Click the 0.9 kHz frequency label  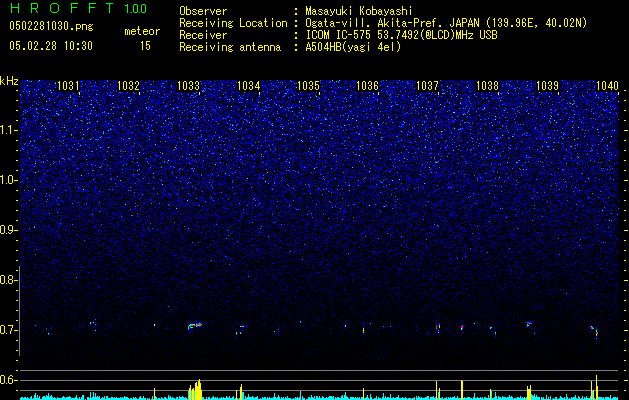[x=8, y=230]
